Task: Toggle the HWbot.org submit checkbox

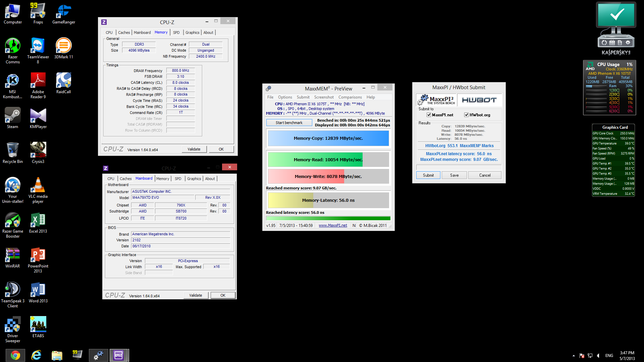Action: tap(466, 115)
